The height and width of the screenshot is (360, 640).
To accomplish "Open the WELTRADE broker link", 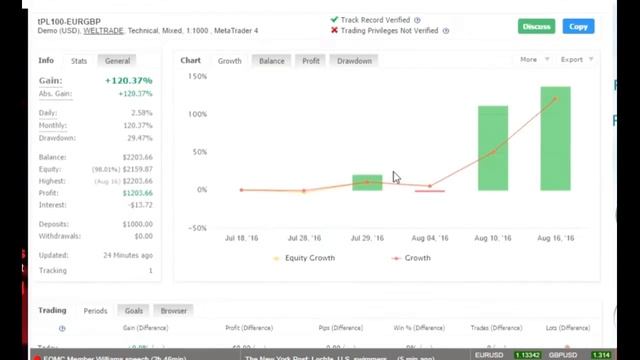I will tap(103, 31).
